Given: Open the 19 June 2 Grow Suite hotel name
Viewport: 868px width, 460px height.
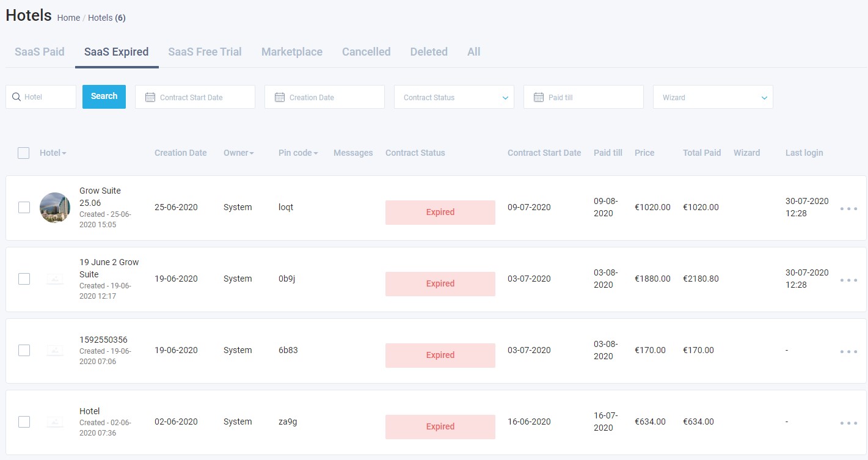Looking at the screenshot, I should 109,268.
